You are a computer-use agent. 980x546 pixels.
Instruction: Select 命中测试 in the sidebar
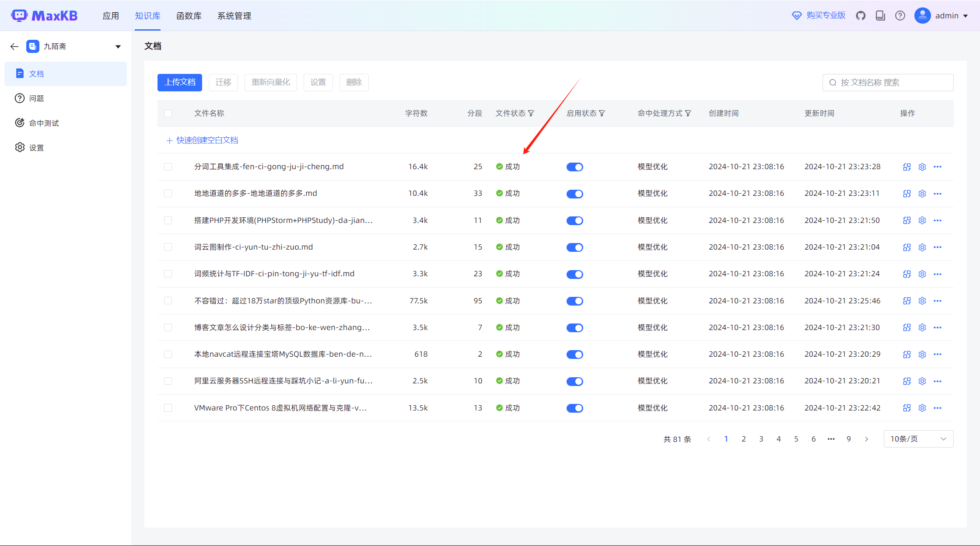click(66, 123)
